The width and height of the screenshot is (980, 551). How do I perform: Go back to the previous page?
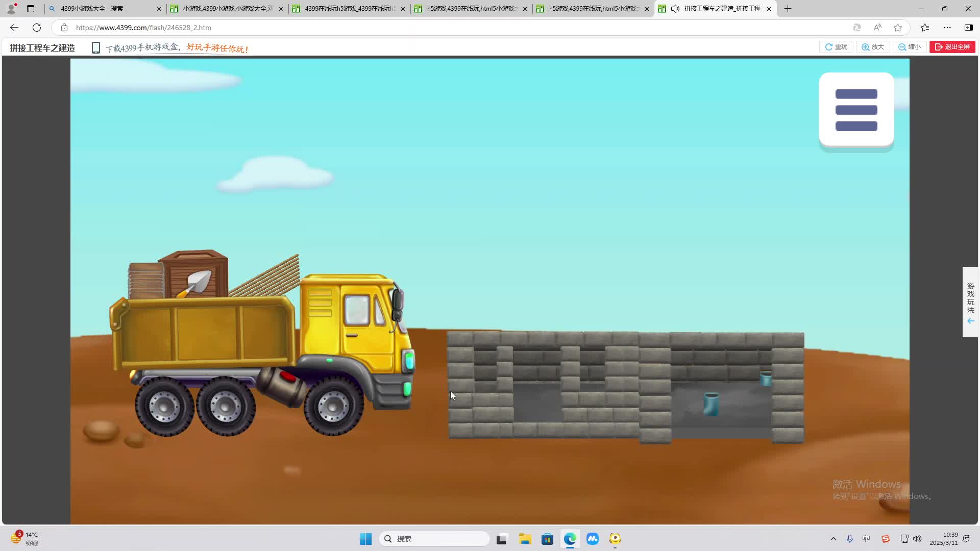[x=14, y=28]
